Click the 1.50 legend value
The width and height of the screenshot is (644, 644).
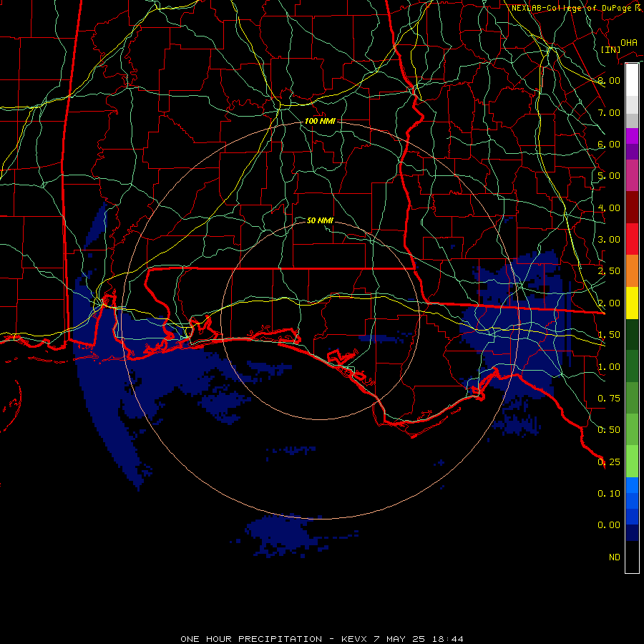point(609,335)
